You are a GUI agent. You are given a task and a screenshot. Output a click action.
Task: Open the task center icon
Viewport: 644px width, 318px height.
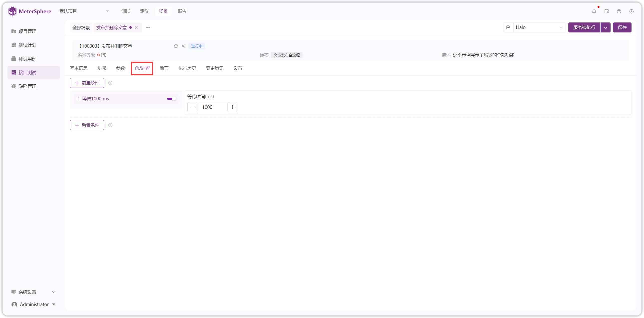coord(607,11)
